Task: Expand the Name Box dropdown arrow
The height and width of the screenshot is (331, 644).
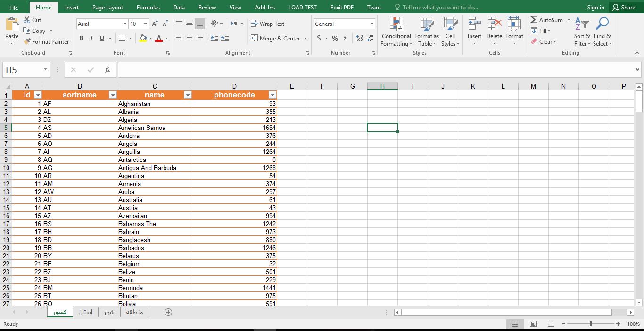Action: [x=46, y=70]
